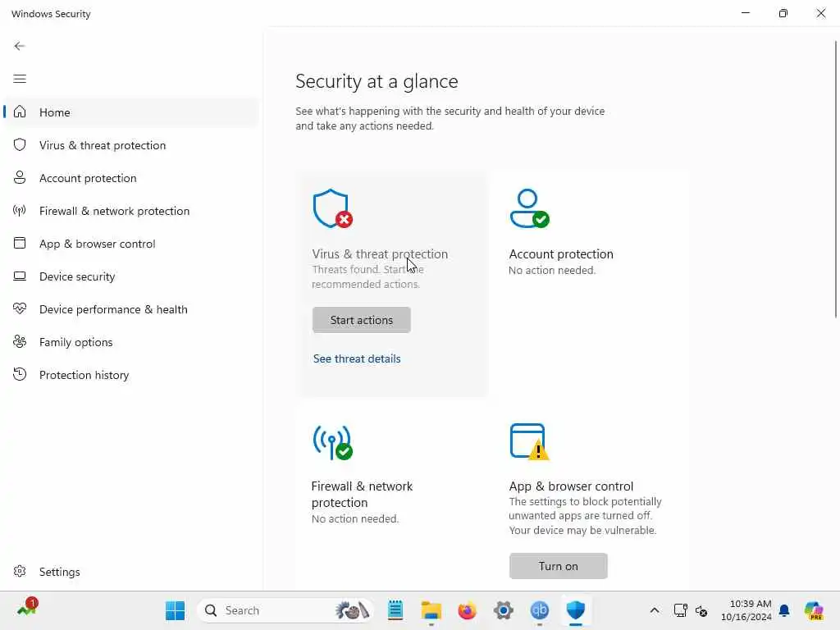Screen dimensions: 840x630
Task: Show hidden icons chevron in system tray
Action: click(654, 610)
